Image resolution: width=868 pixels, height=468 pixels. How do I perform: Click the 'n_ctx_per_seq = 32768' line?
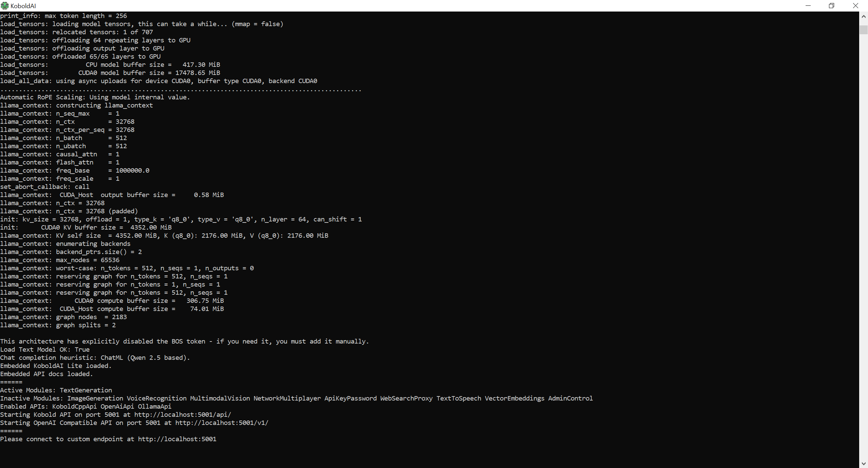click(67, 130)
